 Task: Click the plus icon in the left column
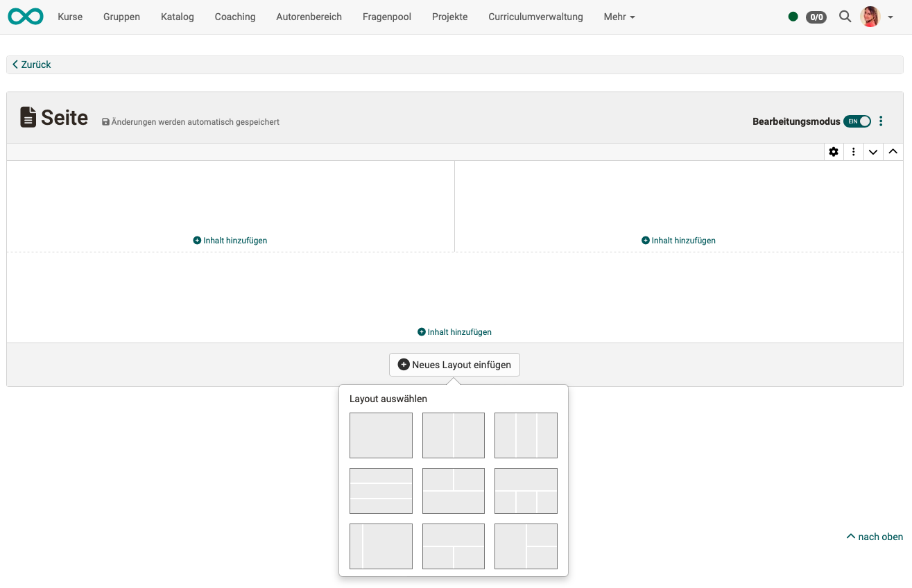click(x=196, y=240)
